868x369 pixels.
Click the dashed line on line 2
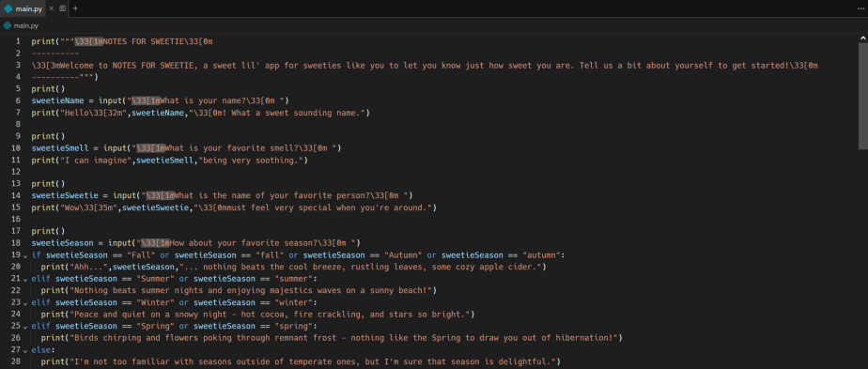(x=54, y=54)
